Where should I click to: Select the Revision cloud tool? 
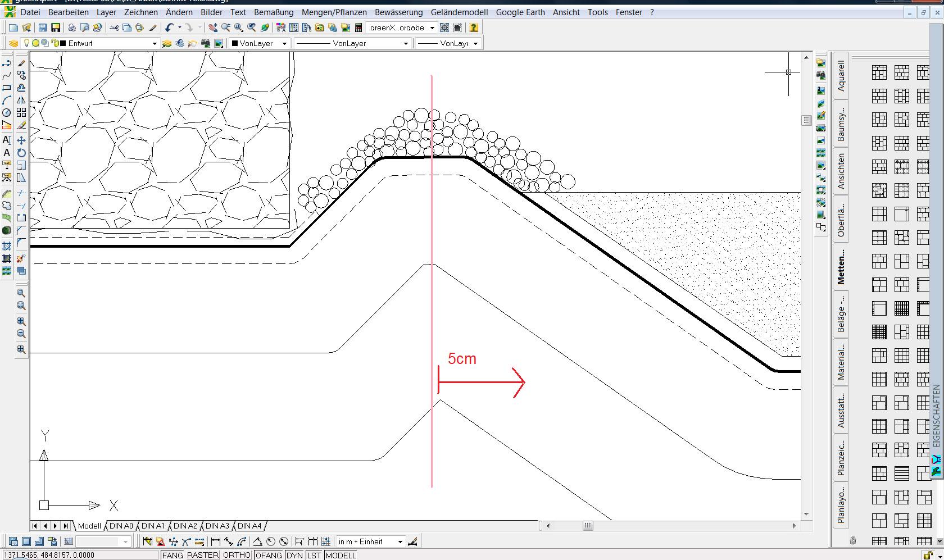7,206
